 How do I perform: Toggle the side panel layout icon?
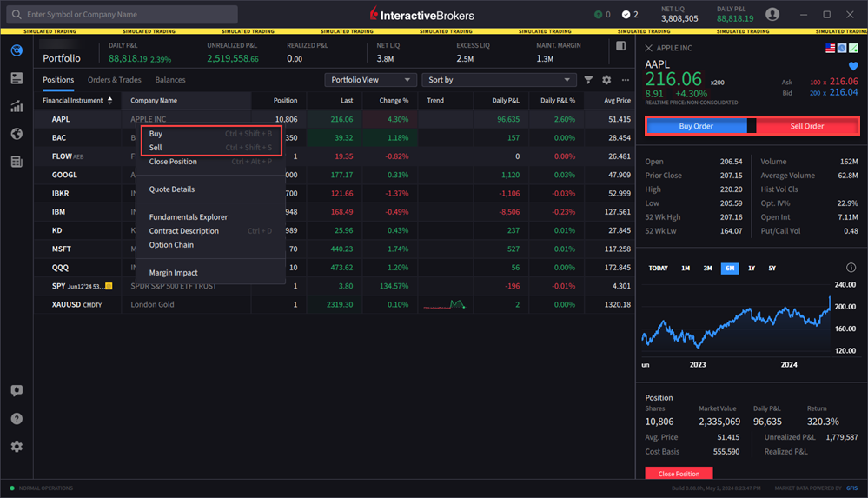pos(620,46)
